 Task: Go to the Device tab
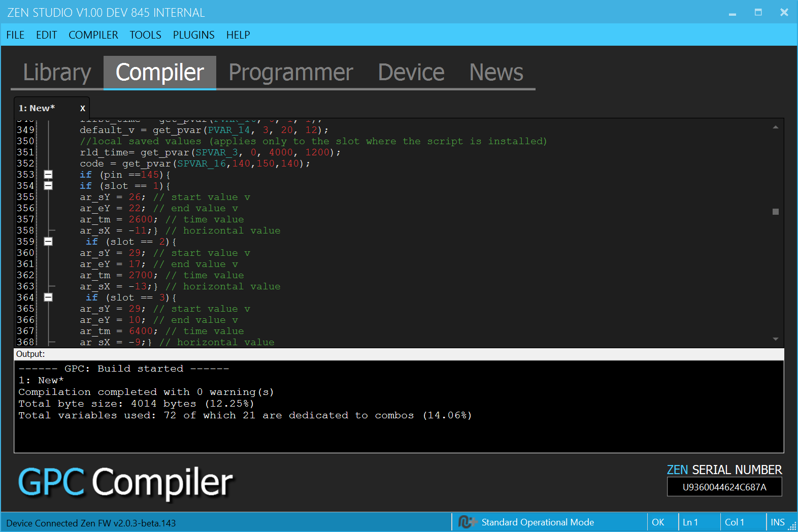click(411, 73)
